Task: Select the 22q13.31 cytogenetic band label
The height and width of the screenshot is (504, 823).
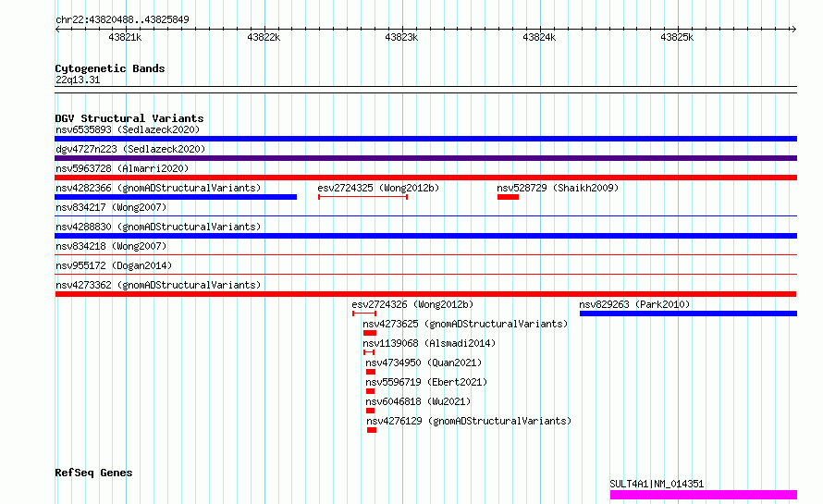Action: click(x=78, y=80)
